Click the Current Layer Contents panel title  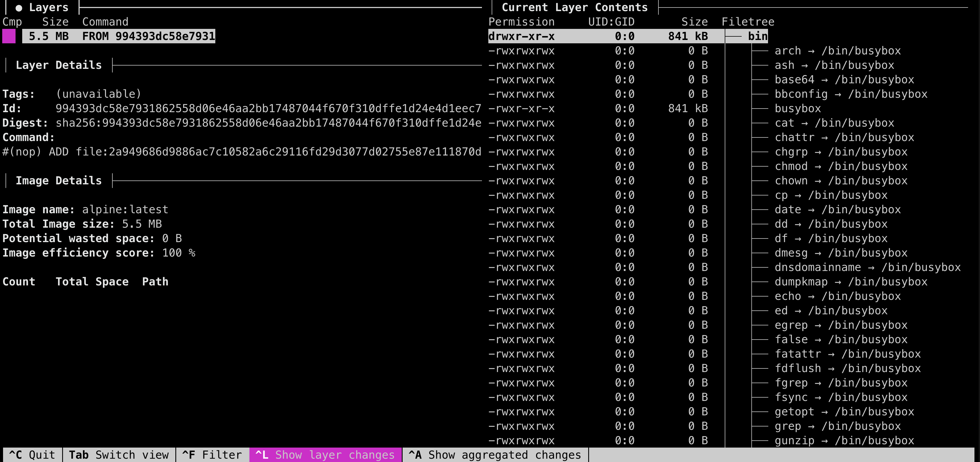pos(574,7)
